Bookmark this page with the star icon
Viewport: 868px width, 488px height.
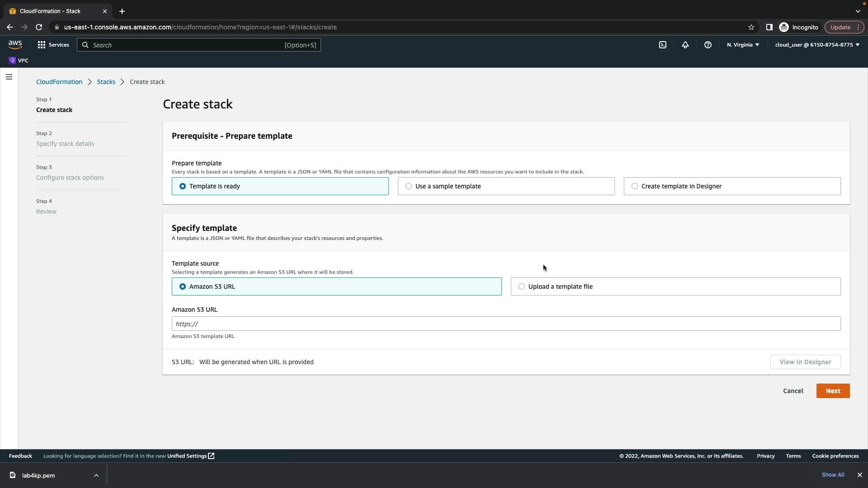tap(751, 27)
